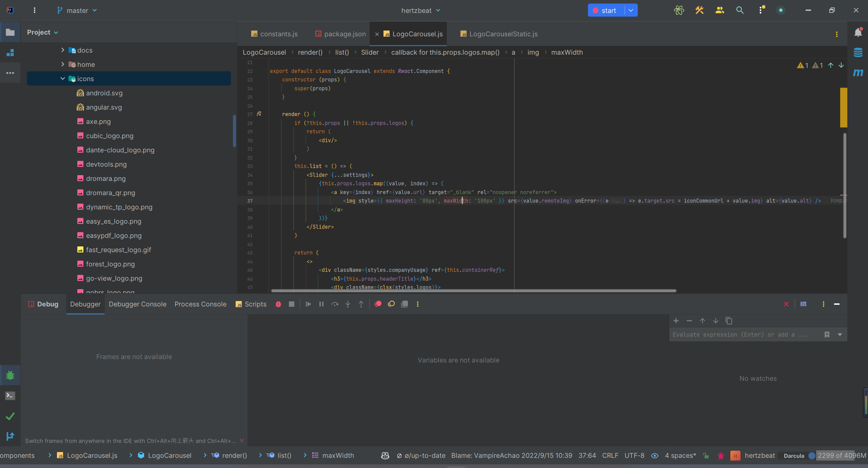
Task: Click the Mute Breakpoints icon
Action: point(391,304)
